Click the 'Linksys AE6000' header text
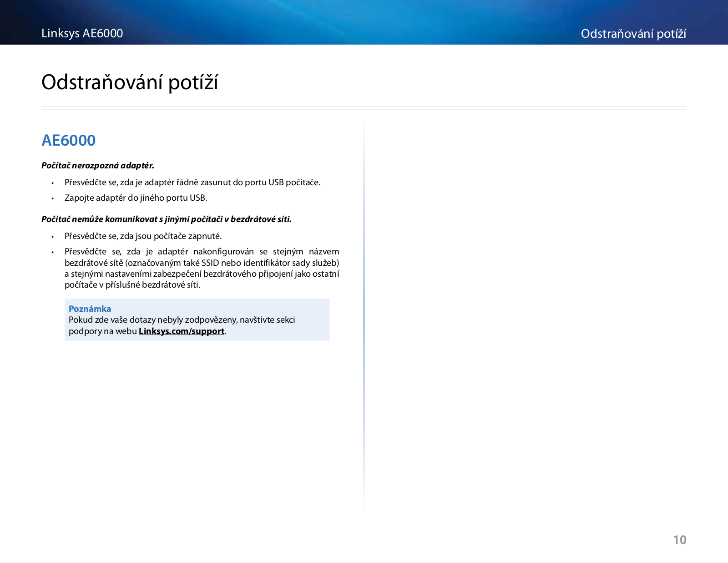728x563 pixels. click(x=82, y=33)
